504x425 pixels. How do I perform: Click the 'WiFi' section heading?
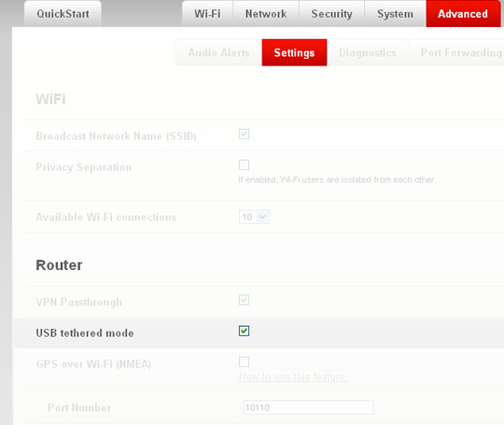click(50, 99)
